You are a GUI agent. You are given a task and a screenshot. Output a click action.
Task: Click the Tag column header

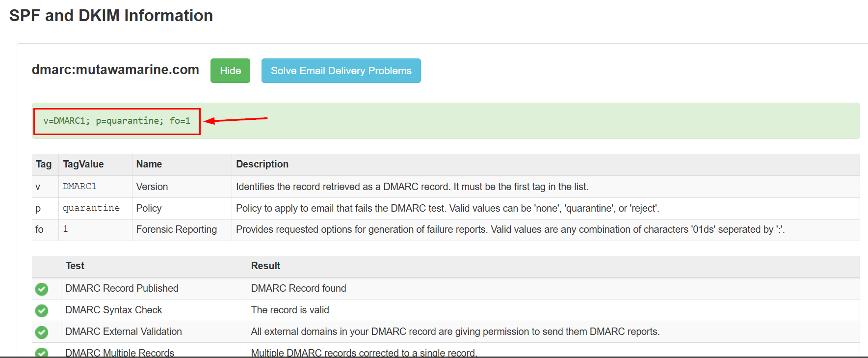(44, 164)
